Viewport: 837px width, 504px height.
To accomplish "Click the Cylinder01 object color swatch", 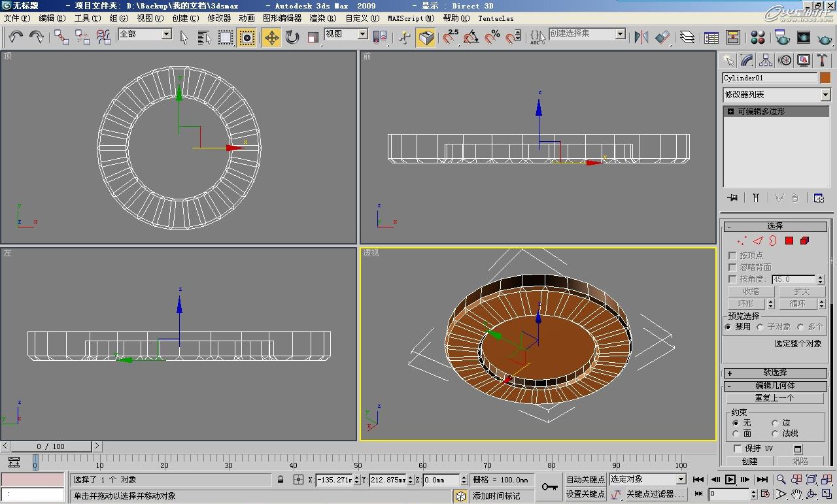I will tap(825, 78).
